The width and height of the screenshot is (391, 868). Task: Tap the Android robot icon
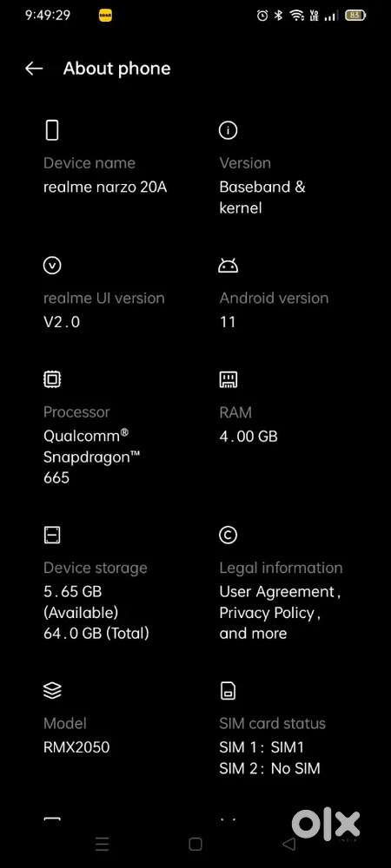(x=229, y=266)
